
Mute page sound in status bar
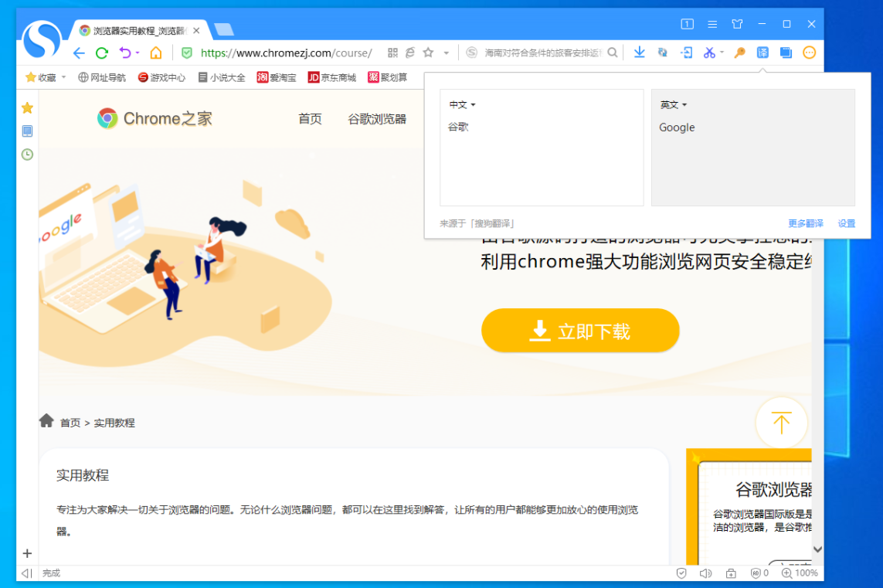coord(705,573)
